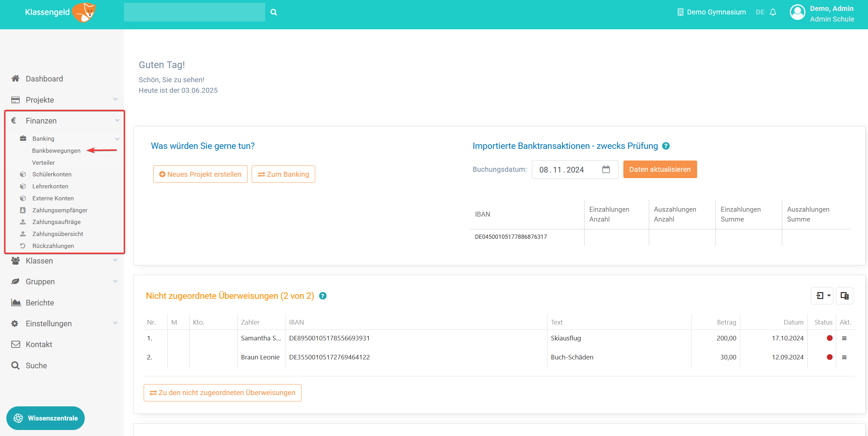This screenshot has height=436, width=868.
Task: Click IBAN DE04500105177886876317 cell
Action: click(511, 237)
